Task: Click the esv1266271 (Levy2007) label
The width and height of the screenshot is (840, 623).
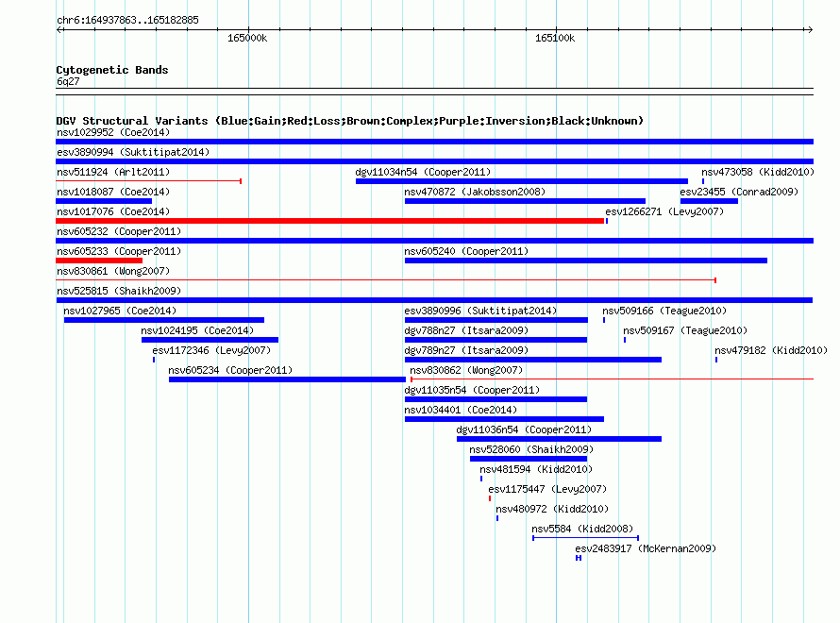Action: (x=664, y=211)
